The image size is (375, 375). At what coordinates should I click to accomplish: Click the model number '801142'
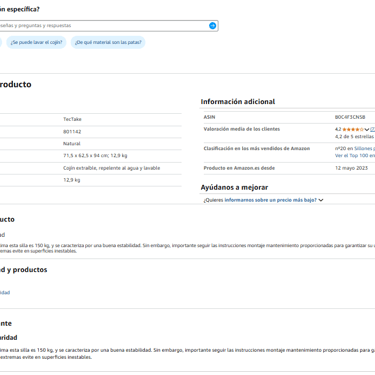click(72, 132)
